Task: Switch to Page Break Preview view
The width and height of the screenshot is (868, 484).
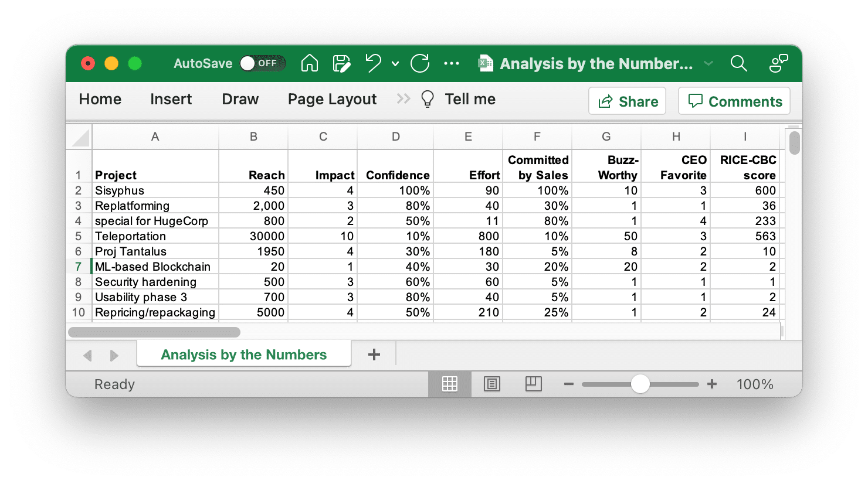Action: pyautogui.click(x=533, y=384)
